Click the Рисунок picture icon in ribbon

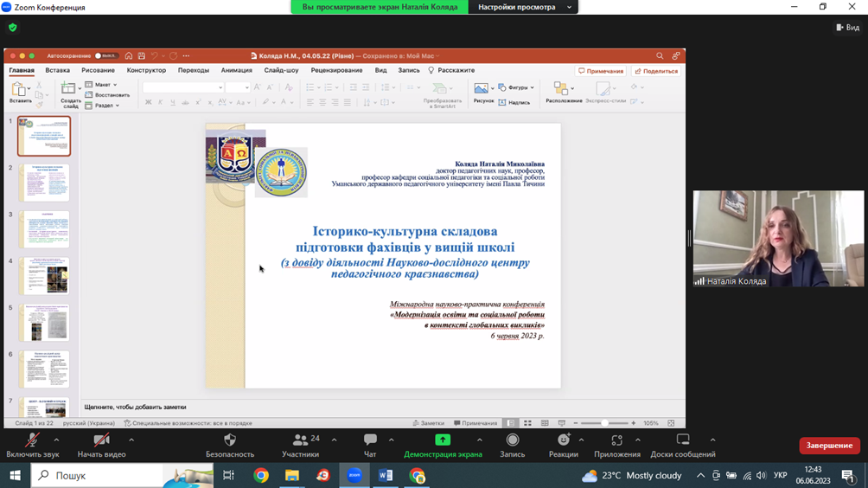(481, 88)
